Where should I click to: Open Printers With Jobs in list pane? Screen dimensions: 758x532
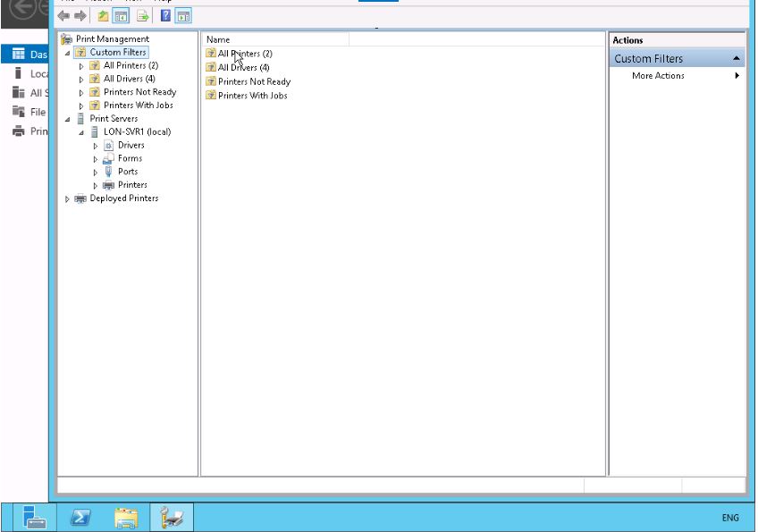pyautogui.click(x=252, y=96)
